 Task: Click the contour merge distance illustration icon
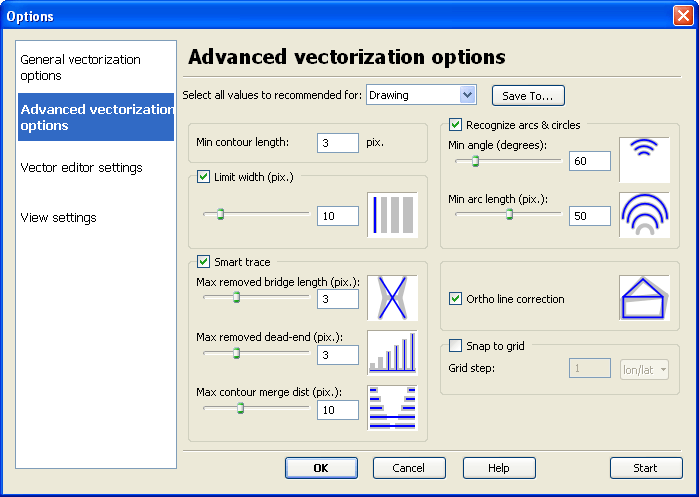[392, 408]
